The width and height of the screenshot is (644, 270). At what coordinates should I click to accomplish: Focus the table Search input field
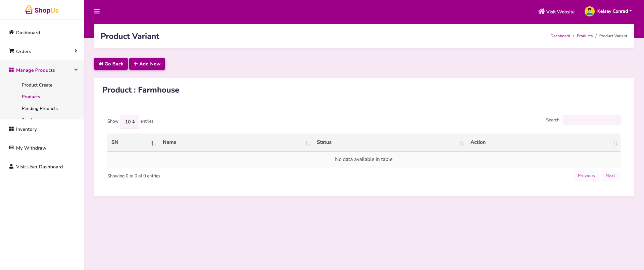pos(591,120)
